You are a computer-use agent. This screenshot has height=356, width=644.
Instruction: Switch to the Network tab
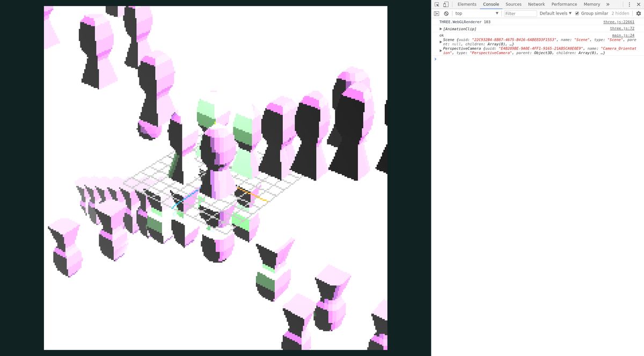click(x=536, y=4)
